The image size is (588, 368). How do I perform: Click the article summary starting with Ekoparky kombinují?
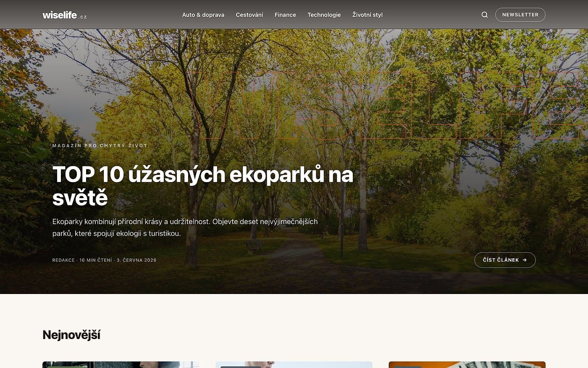[x=185, y=228]
